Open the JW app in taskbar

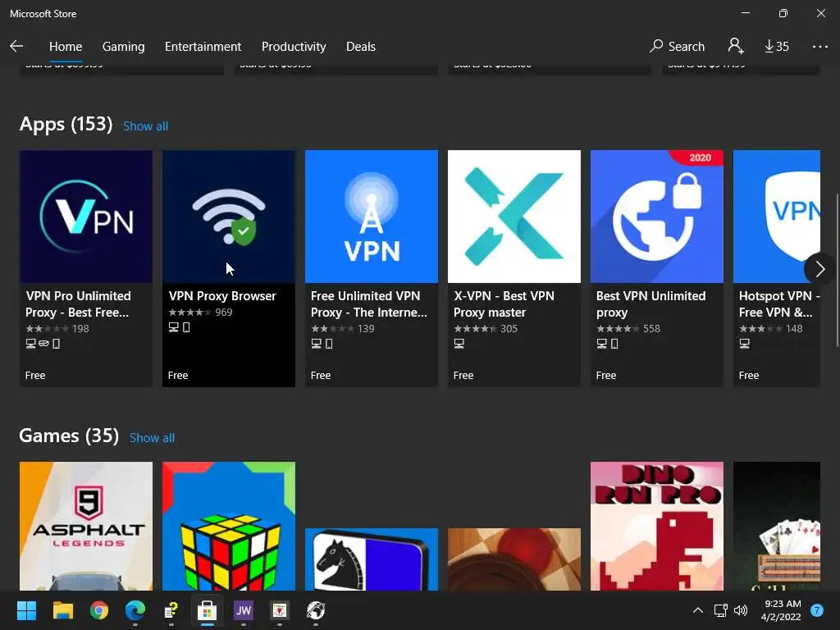(243, 610)
